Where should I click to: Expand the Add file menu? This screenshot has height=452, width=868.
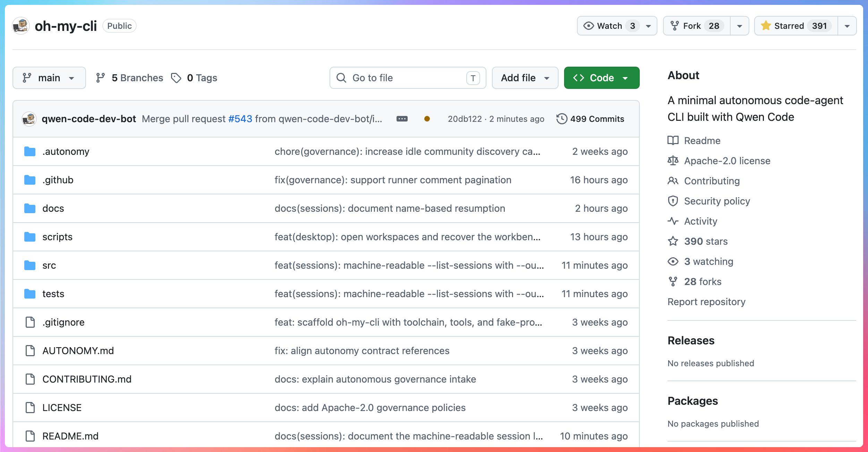(525, 78)
